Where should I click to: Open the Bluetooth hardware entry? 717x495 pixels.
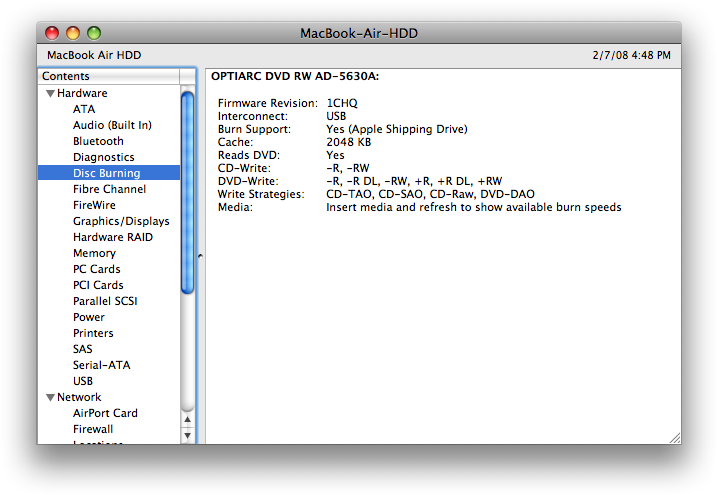(98, 141)
